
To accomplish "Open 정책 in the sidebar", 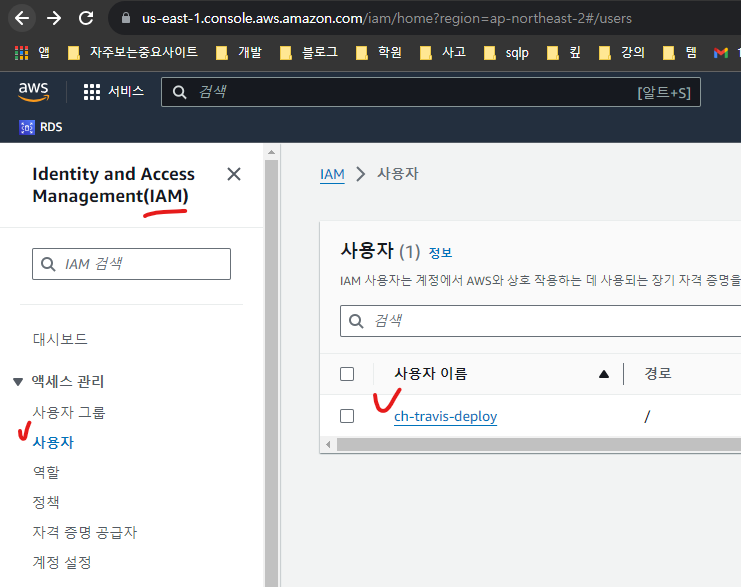I will coord(46,502).
